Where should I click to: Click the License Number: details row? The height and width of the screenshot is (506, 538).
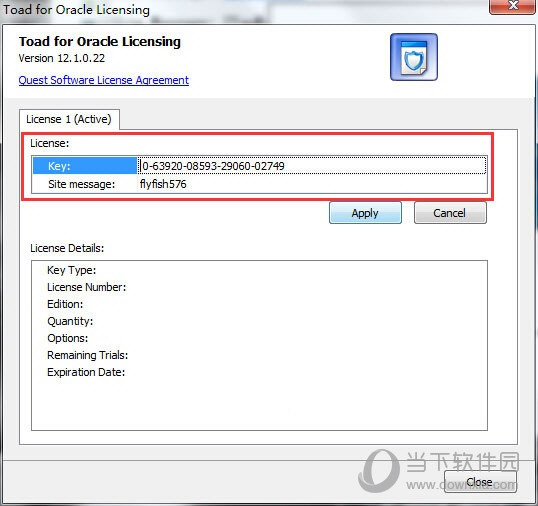coord(86,287)
